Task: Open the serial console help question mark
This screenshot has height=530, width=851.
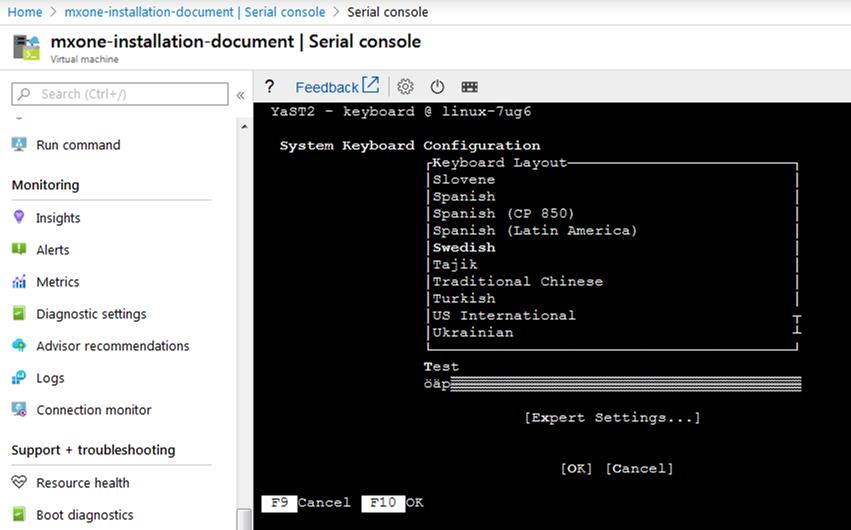Action: pos(269,87)
